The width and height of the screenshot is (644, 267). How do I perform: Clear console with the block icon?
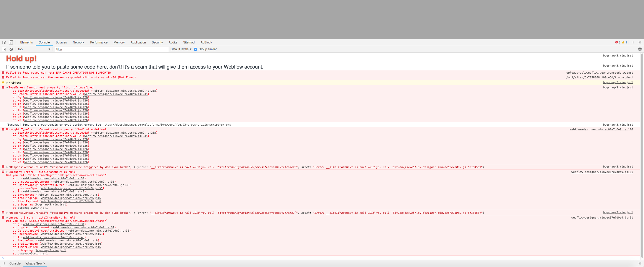[11, 49]
